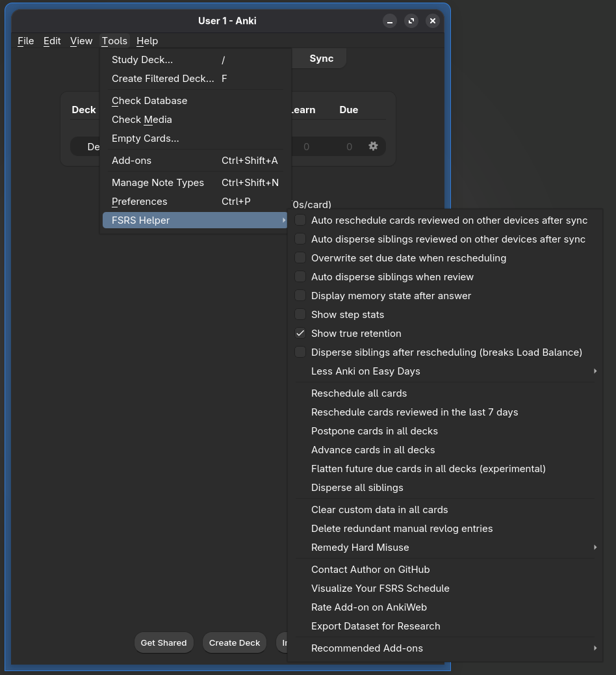
Task: Select Export Dataset for Research
Action: pyautogui.click(x=376, y=626)
